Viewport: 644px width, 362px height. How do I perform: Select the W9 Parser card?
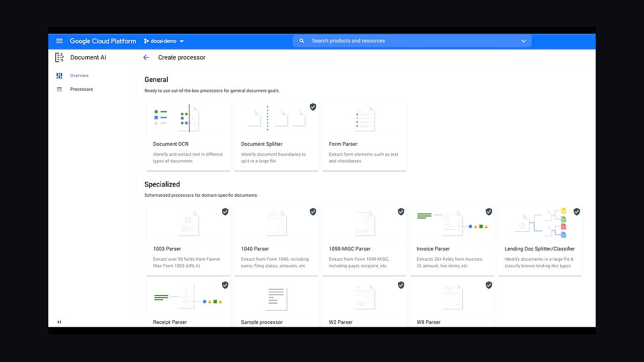[x=452, y=303]
